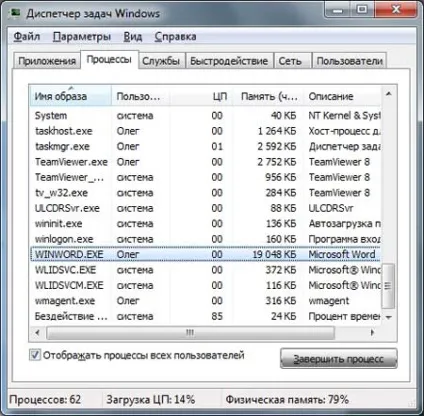The image size is (424, 416).
Task: Click the Task Manager title bar icon
Action: click(15, 13)
